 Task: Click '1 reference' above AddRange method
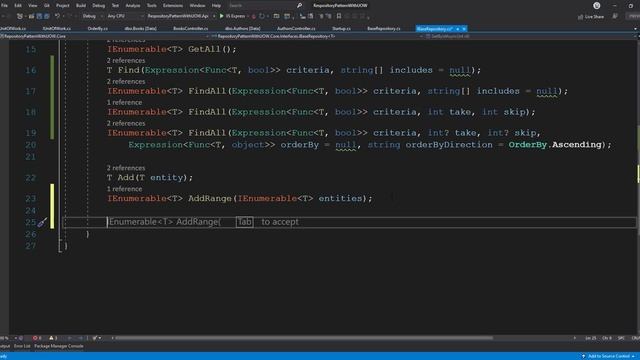(x=124, y=189)
